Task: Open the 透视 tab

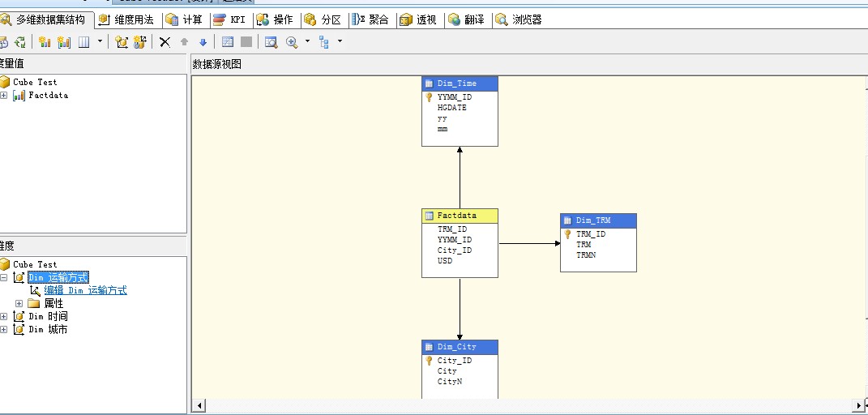Action: 420,20
